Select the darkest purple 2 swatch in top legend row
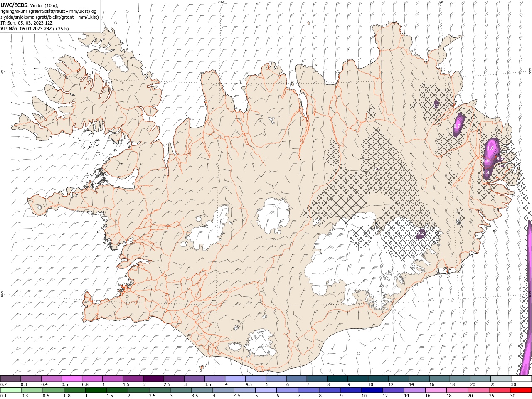This screenshot has width=532, height=399. tap(153, 379)
